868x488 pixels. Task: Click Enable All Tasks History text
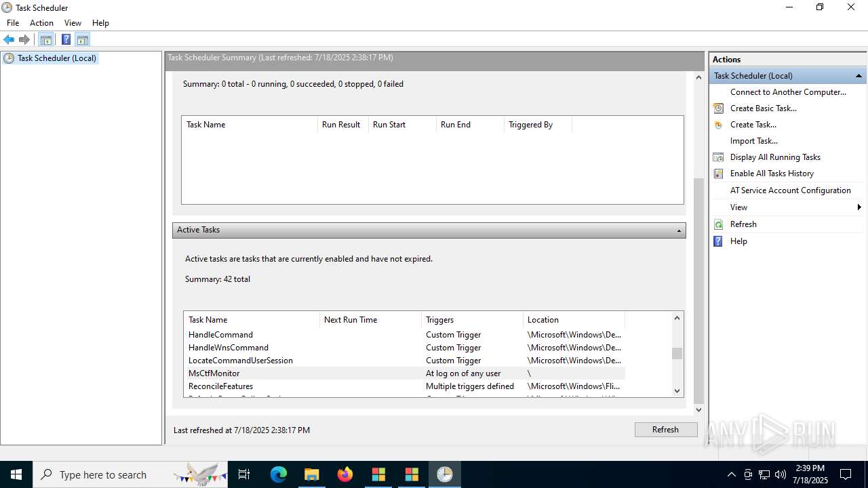click(x=772, y=174)
